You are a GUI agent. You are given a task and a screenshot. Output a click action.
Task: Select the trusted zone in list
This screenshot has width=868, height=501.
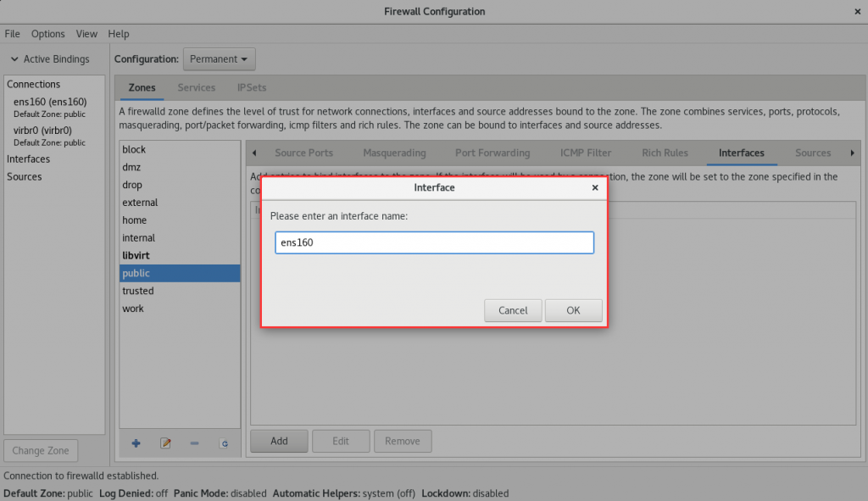point(137,291)
